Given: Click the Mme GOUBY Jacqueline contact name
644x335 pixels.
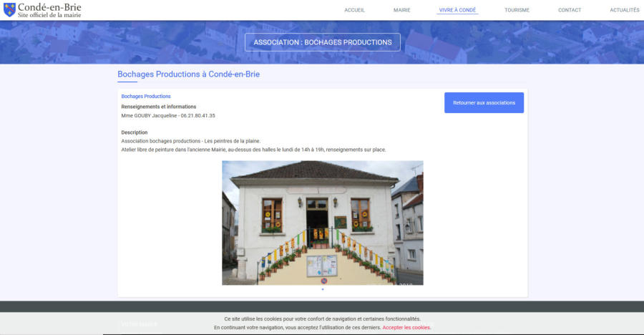Looking at the screenshot, I should (x=149, y=115).
